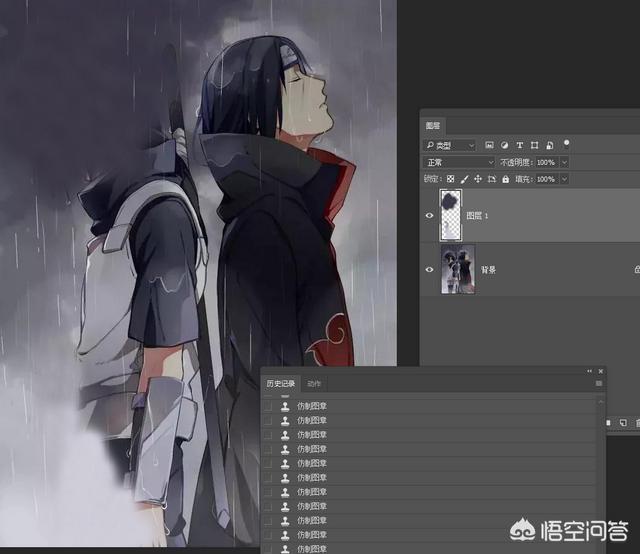The width and height of the screenshot is (640, 554).
Task: Open the 正常 blend mode dropdown
Action: point(459,162)
